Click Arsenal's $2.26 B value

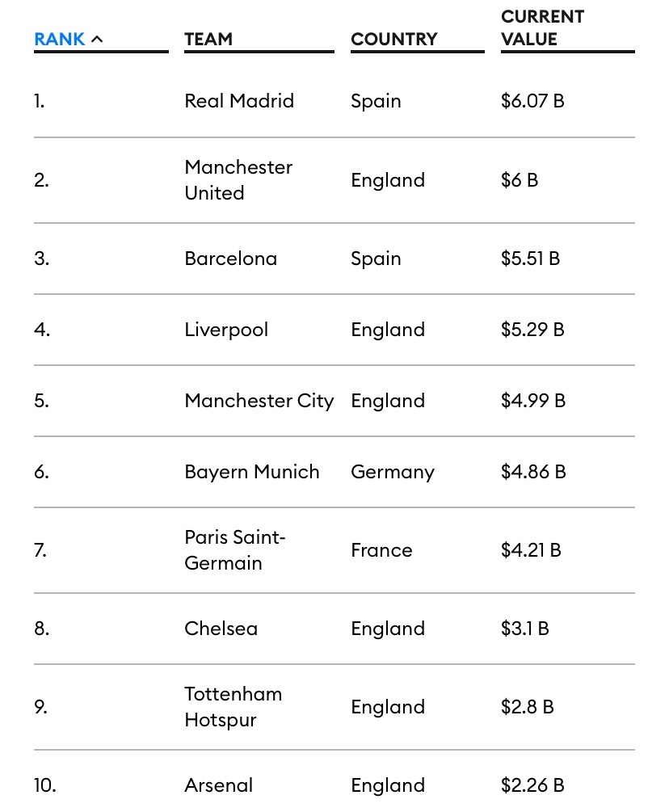pos(532,785)
